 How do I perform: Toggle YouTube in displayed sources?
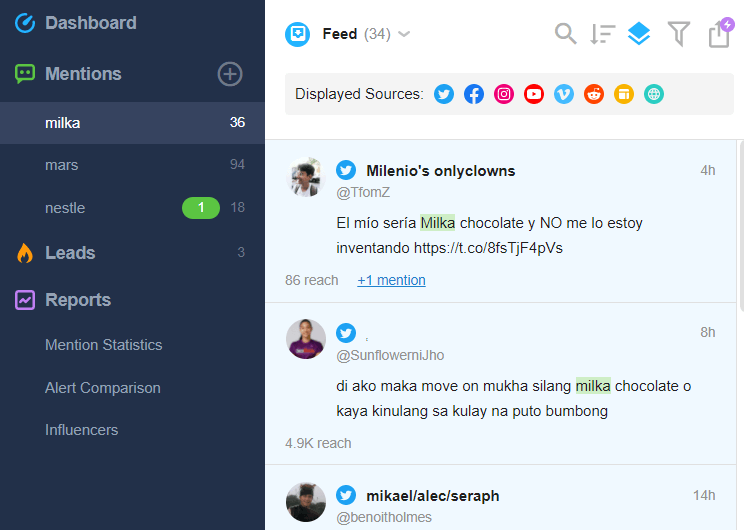pyautogui.click(x=534, y=94)
